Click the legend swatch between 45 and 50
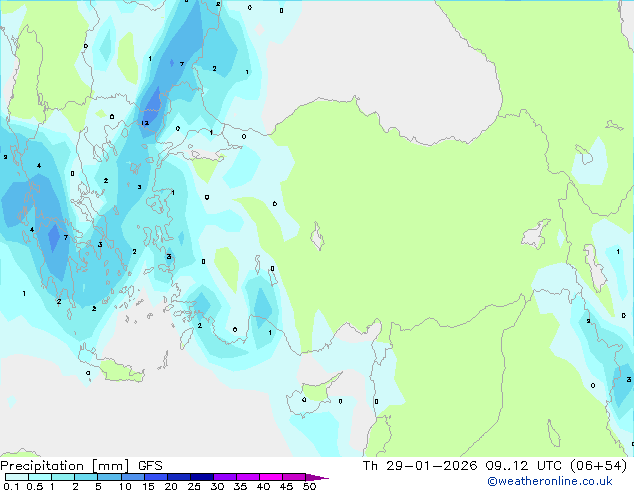This screenshot has width=634, height=490. click(x=294, y=477)
